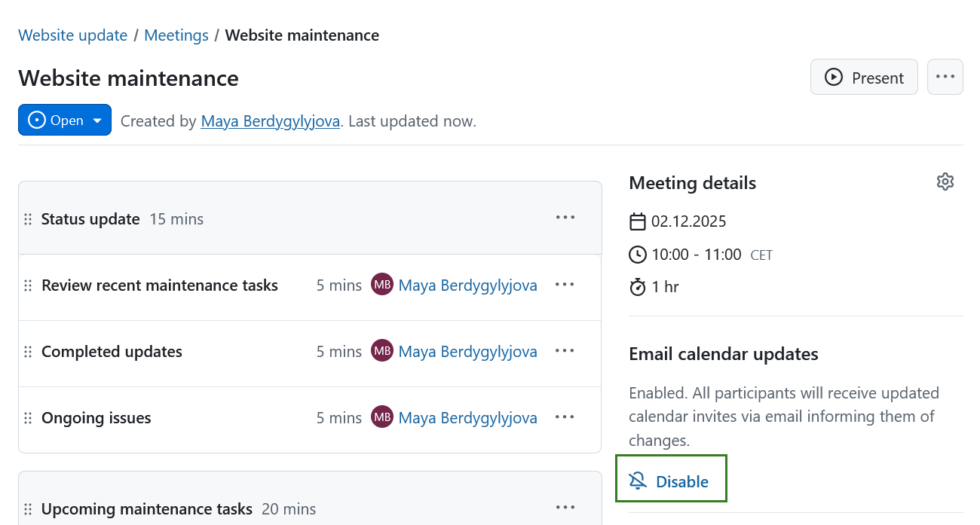Click the Open status circle icon
The height and width of the screenshot is (525, 980).
click(36, 119)
